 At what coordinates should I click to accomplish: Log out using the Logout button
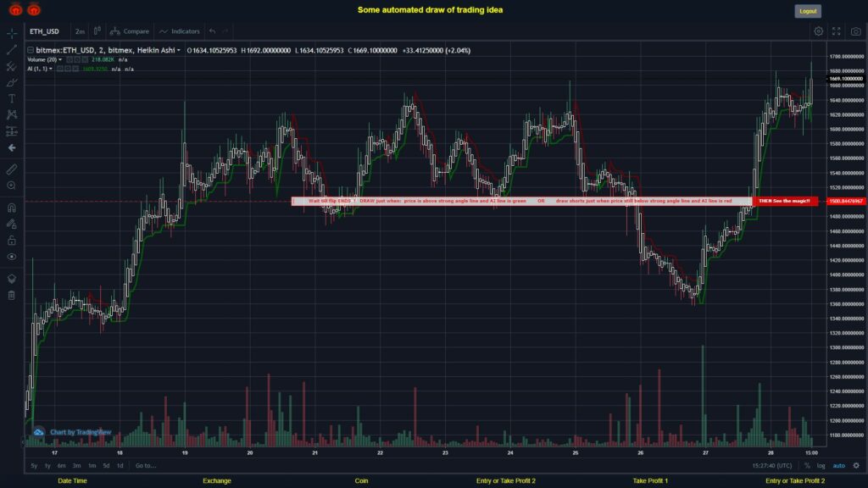808,11
